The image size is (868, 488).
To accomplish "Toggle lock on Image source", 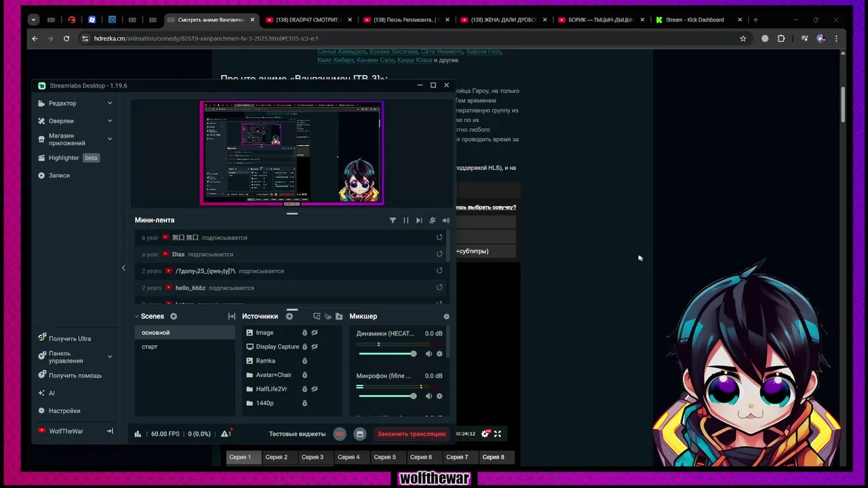I will coord(304,333).
